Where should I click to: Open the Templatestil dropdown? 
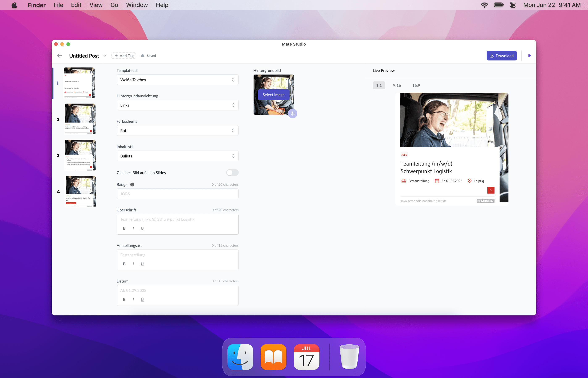click(x=177, y=80)
